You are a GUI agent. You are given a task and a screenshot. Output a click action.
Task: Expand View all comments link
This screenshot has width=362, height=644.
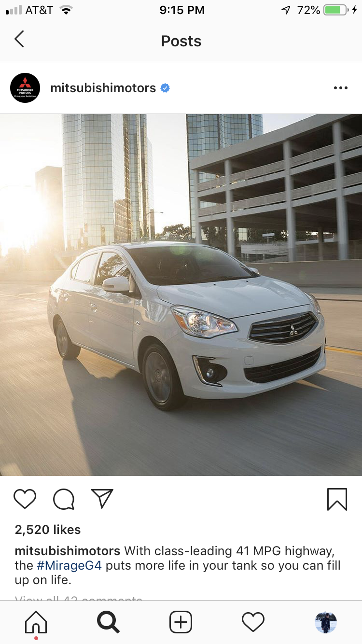tap(79, 599)
